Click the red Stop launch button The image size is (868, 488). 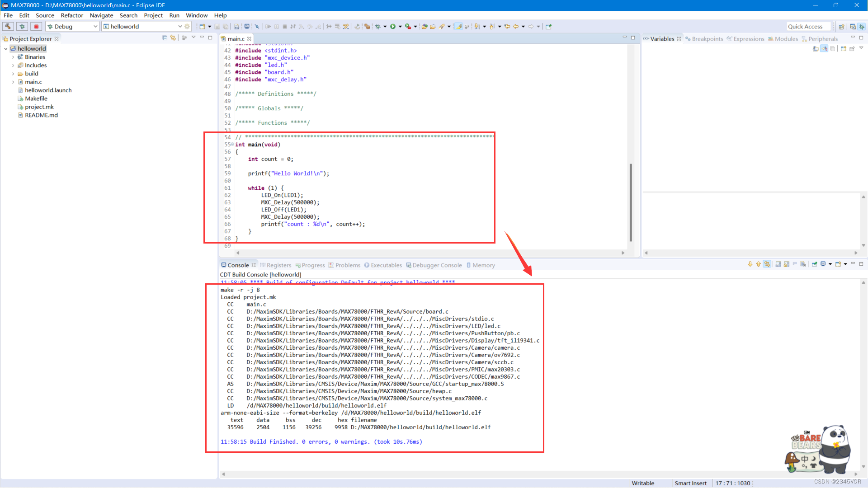pyautogui.click(x=37, y=27)
